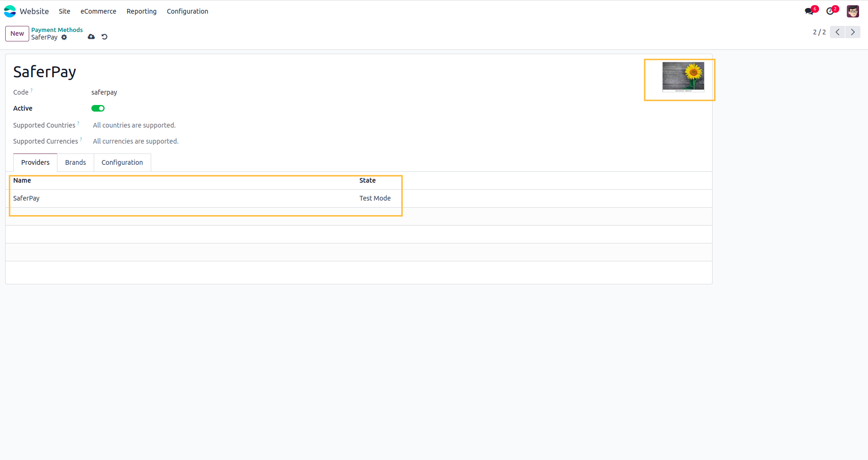Screen dimensions: 868x460
Task: Click the Odoo Website app logo
Action: coord(10,11)
